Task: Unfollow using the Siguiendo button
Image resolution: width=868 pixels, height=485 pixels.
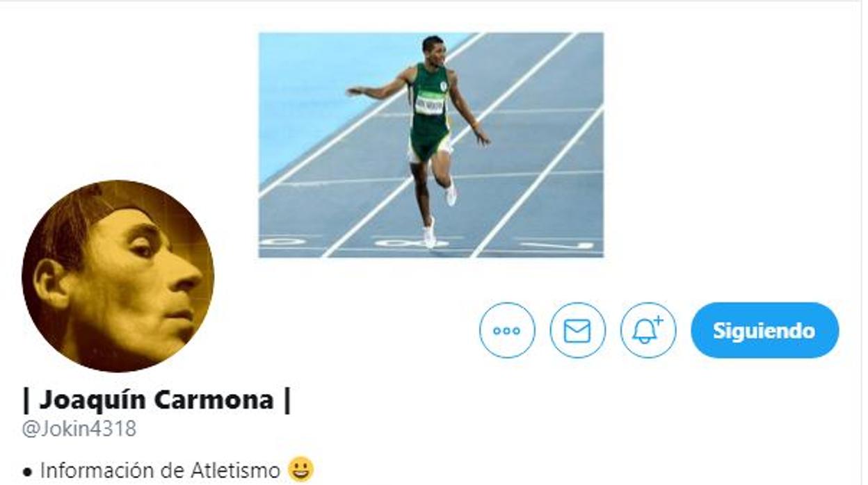Action: 764,330
